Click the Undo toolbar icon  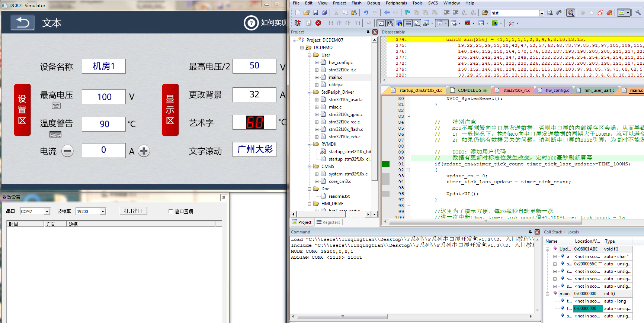coord(366,13)
